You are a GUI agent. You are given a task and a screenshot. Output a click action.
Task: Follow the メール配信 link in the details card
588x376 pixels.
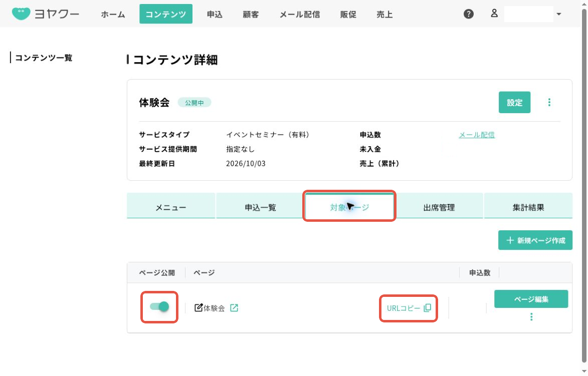click(x=477, y=135)
